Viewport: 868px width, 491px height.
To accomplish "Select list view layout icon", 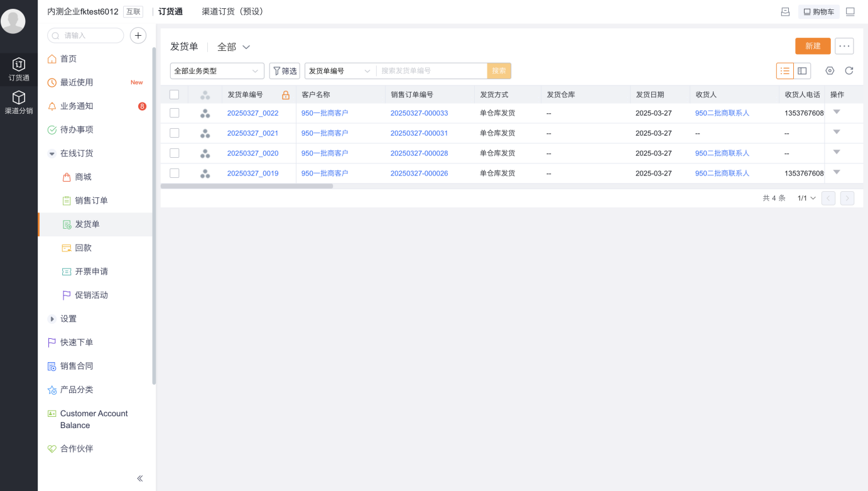I will 785,71.
